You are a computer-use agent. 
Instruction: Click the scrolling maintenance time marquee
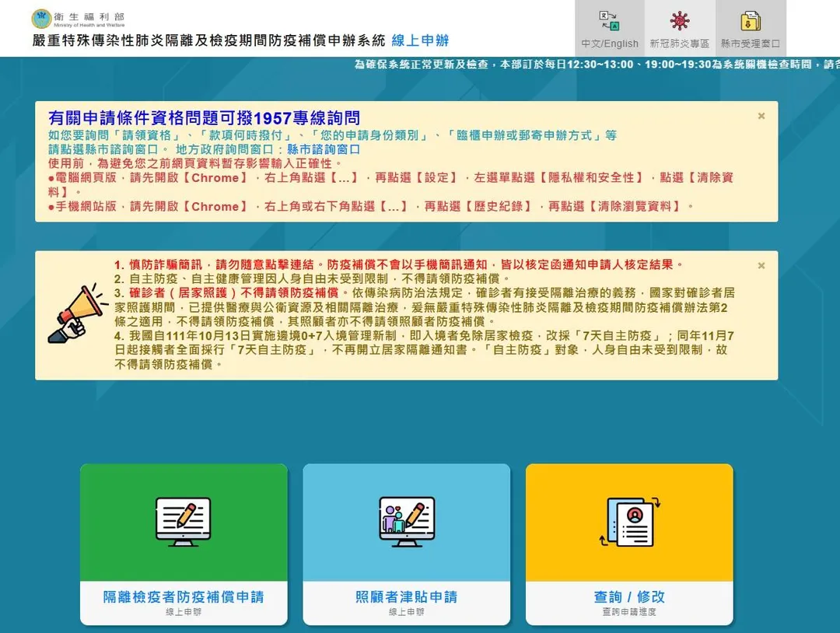pyautogui.click(x=597, y=65)
